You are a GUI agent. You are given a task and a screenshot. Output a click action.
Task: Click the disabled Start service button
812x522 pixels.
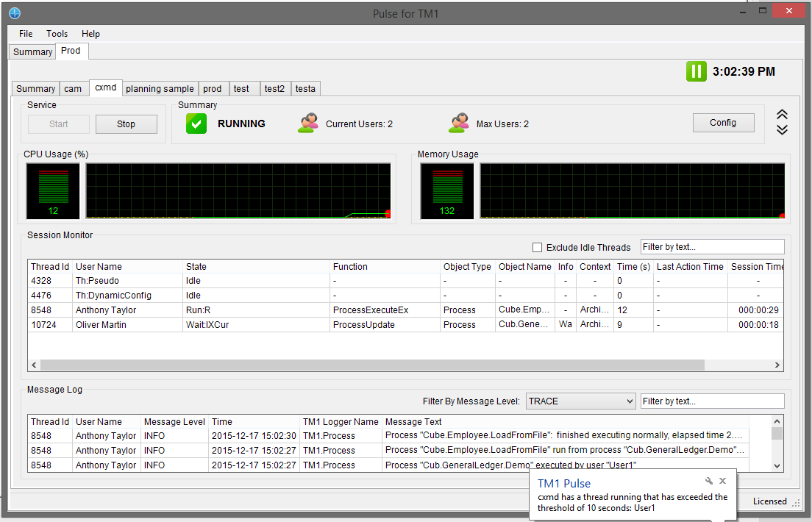tap(59, 124)
